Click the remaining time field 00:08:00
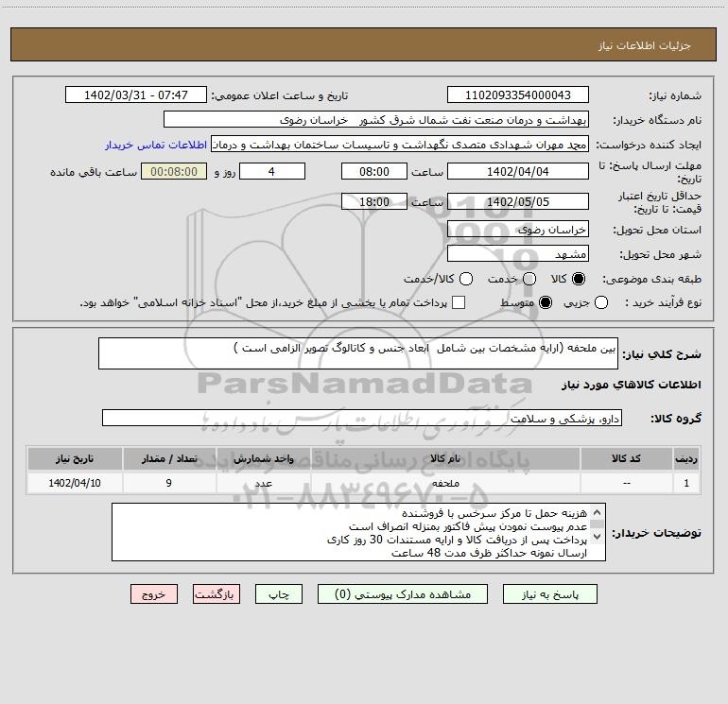The height and width of the screenshot is (704, 728). (174, 171)
